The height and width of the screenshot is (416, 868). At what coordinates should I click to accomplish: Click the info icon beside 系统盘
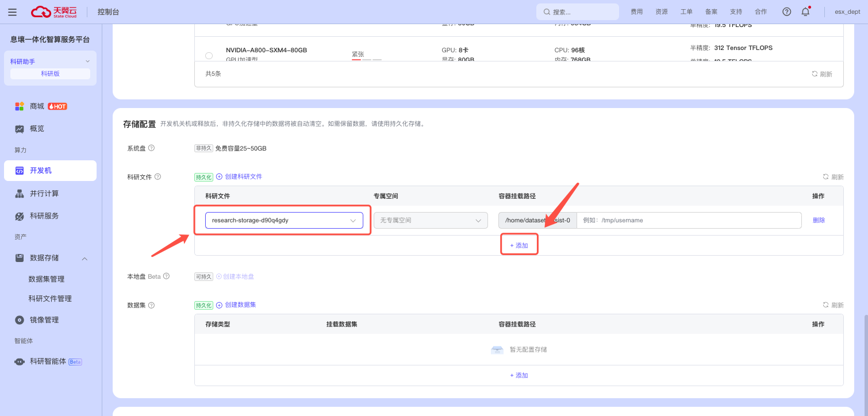[x=151, y=148]
